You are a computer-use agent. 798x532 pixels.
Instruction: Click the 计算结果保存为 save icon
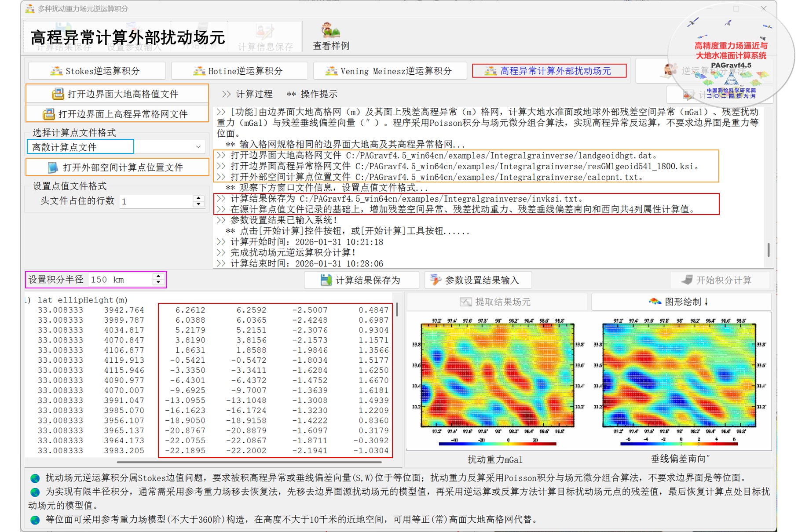(x=326, y=280)
